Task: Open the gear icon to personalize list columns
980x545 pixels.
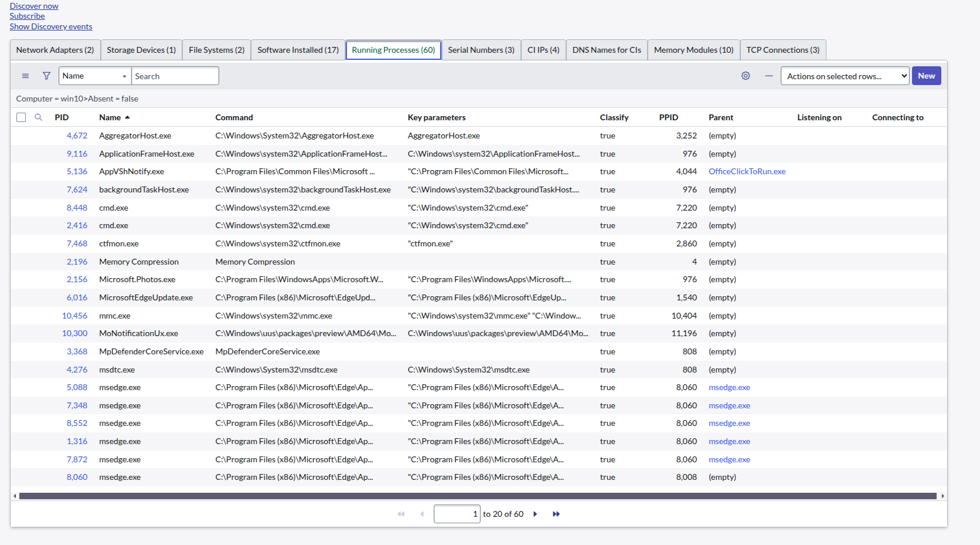Action: tap(746, 76)
